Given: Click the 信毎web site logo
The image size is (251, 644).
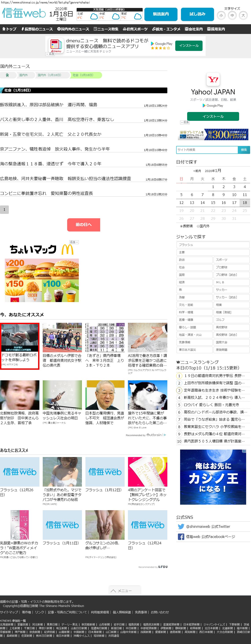Looking at the screenshot, I should [x=24, y=13].
